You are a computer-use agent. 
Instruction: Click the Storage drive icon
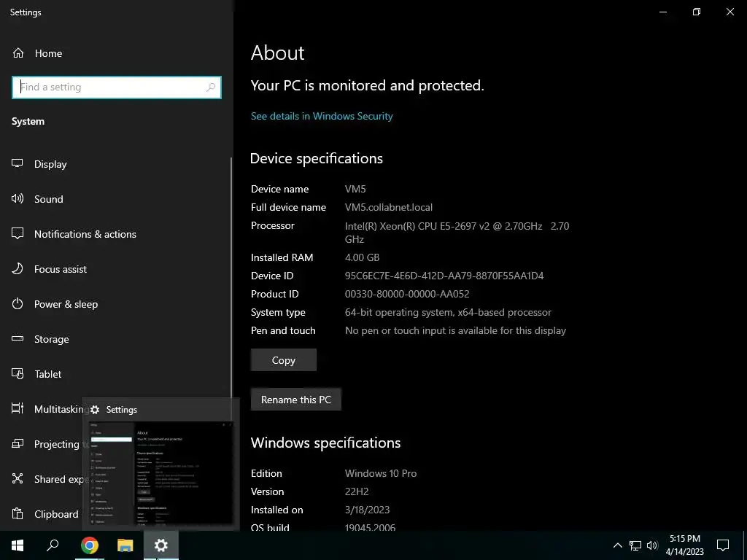pos(18,338)
